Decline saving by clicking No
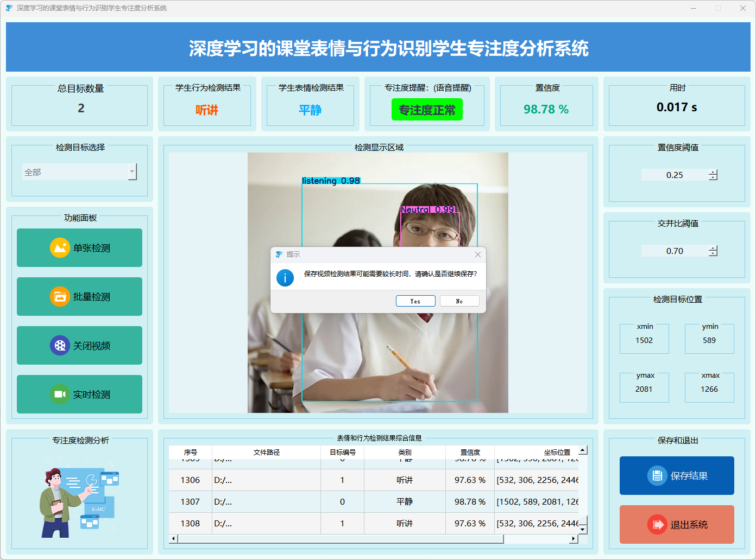The image size is (756, 560). [459, 301]
